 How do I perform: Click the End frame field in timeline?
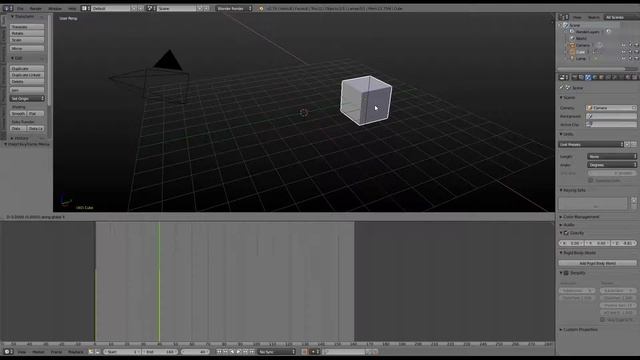(x=160, y=351)
